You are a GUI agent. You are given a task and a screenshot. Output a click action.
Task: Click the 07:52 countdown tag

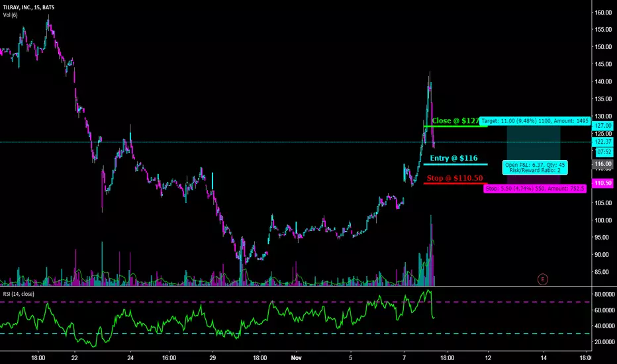[x=604, y=152]
